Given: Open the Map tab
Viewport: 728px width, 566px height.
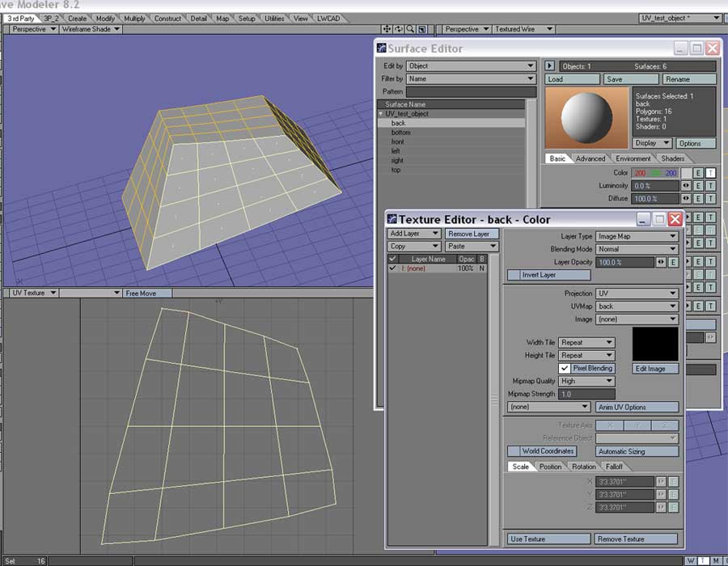Looking at the screenshot, I should pos(222,19).
